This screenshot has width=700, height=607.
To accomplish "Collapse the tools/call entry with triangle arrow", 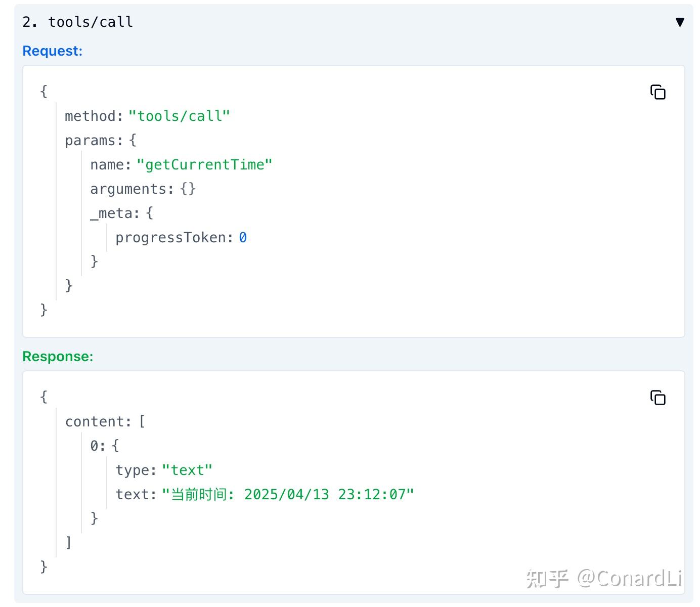I will 680,22.
